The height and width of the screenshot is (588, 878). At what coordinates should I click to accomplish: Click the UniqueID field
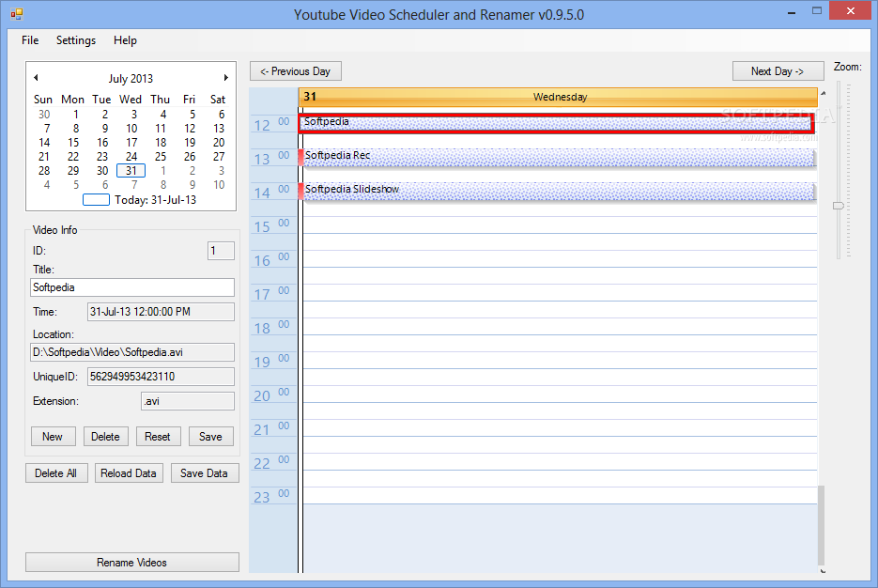[x=161, y=377]
